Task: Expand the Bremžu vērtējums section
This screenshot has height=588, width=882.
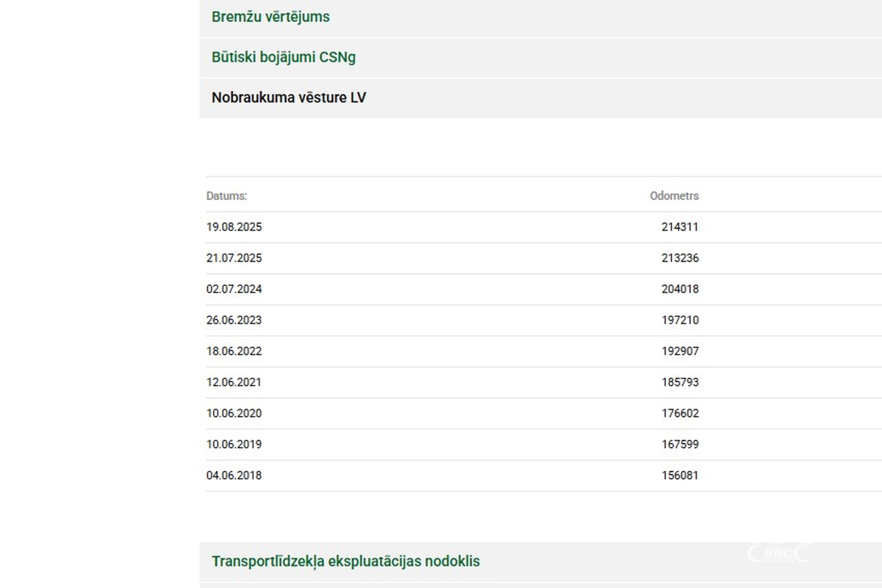Action: (x=270, y=17)
